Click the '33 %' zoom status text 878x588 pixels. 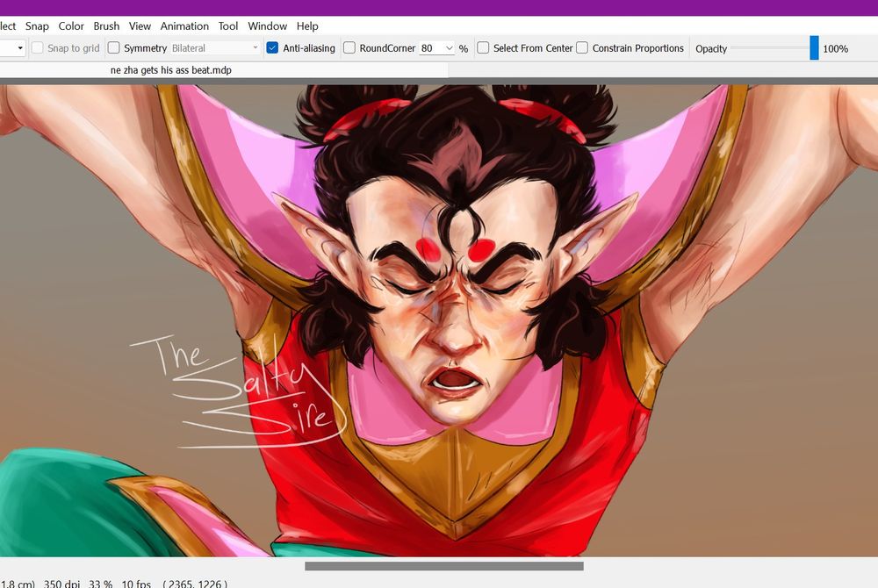pyautogui.click(x=100, y=584)
